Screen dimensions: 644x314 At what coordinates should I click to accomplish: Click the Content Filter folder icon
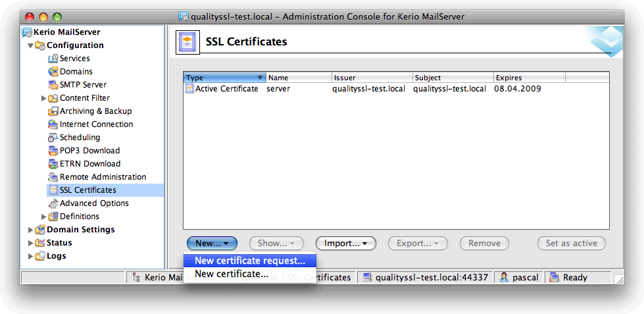(x=53, y=98)
